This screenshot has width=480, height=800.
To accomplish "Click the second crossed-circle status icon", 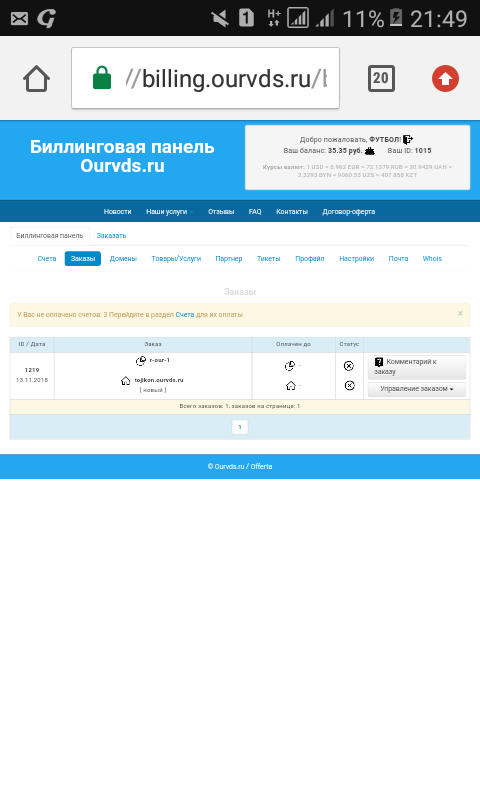I will pos(349,386).
